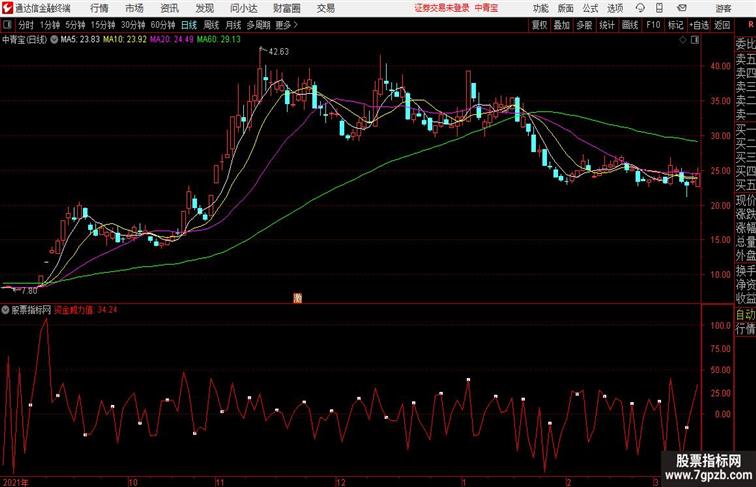The height and width of the screenshot is (487, 756).
Task: Open the indicator settings circle beside 股票指标网
Action: click(x=5, y=310)
